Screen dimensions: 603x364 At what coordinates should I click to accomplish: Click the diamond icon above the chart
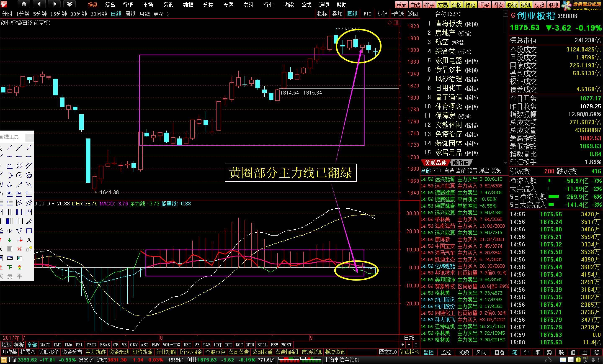click(390, 23)
